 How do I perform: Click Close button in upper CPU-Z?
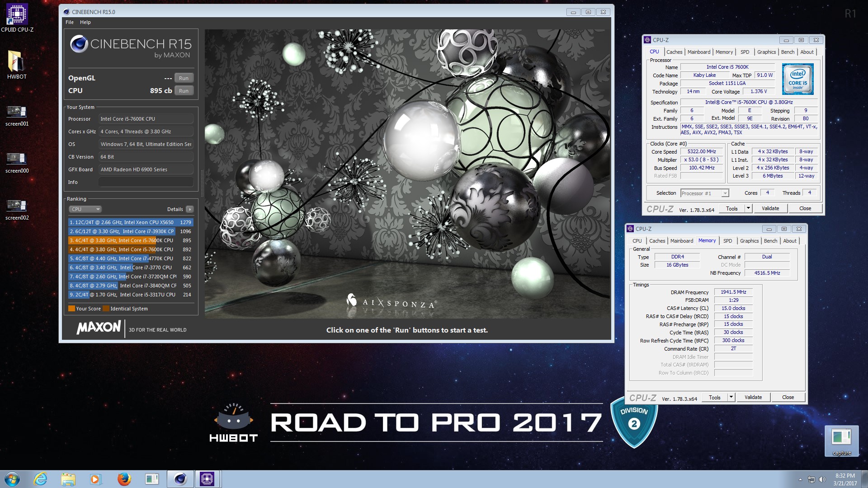coord(805,209)
